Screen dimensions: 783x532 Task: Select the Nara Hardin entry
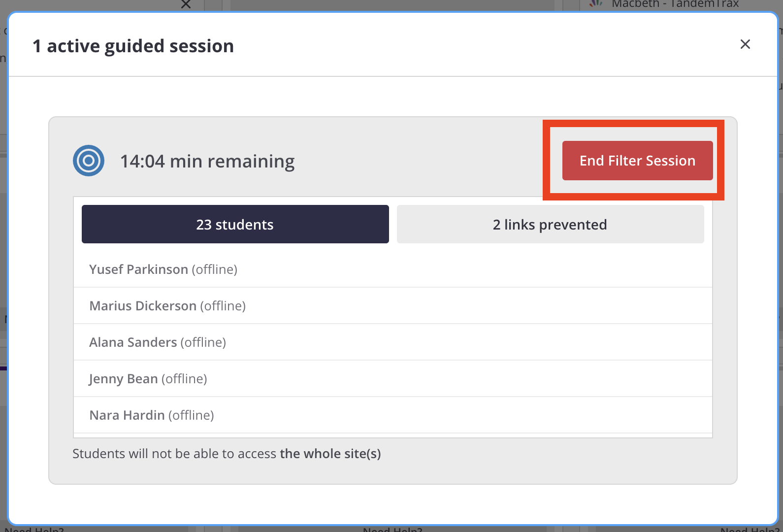[393, 415]
